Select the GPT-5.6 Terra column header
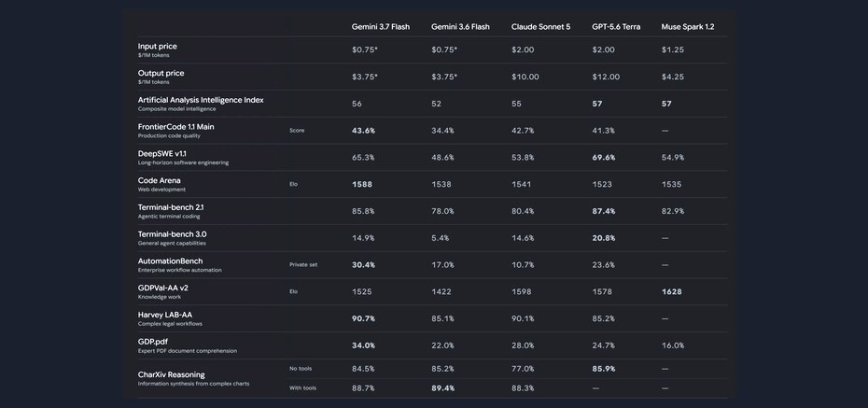The height and width of the screenshot is (408, 868). (616, 26)
